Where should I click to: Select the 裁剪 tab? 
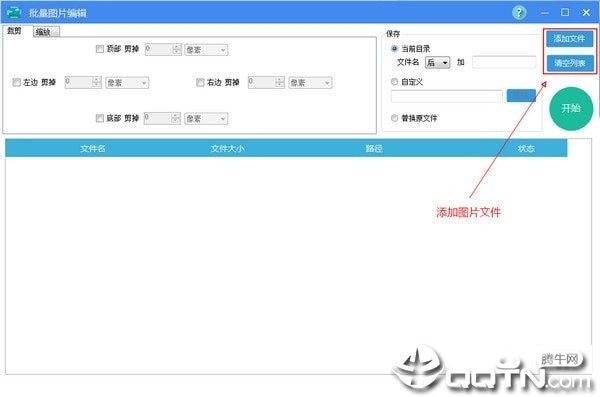(x=15, y=31)
